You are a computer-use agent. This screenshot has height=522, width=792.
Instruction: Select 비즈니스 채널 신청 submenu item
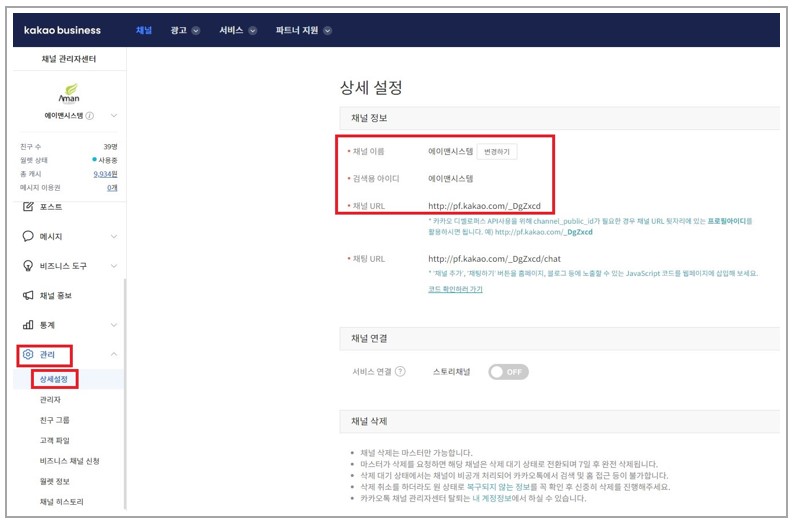click(70, 461)
